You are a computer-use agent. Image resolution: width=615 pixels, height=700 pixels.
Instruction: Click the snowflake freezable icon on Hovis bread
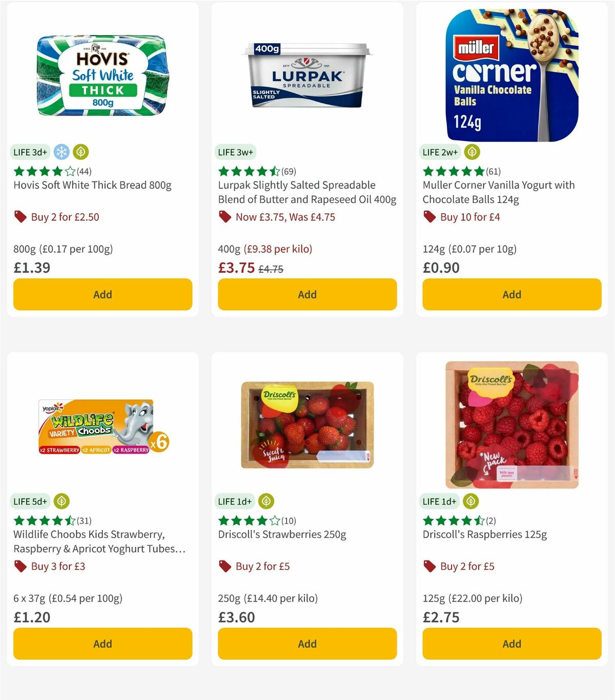click(61, 152)
